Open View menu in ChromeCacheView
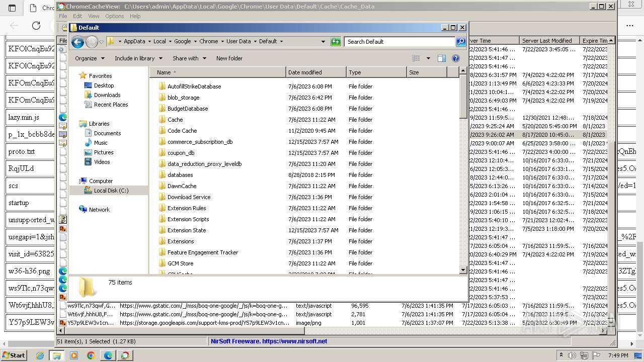The height and width of the screenshot is (362, 644). pos(94,16)
